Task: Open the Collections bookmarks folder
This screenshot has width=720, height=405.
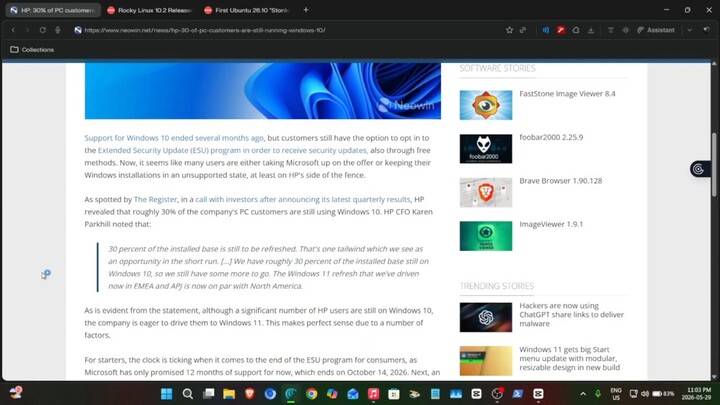Action: pyautogui.click(x=32, y=50)
